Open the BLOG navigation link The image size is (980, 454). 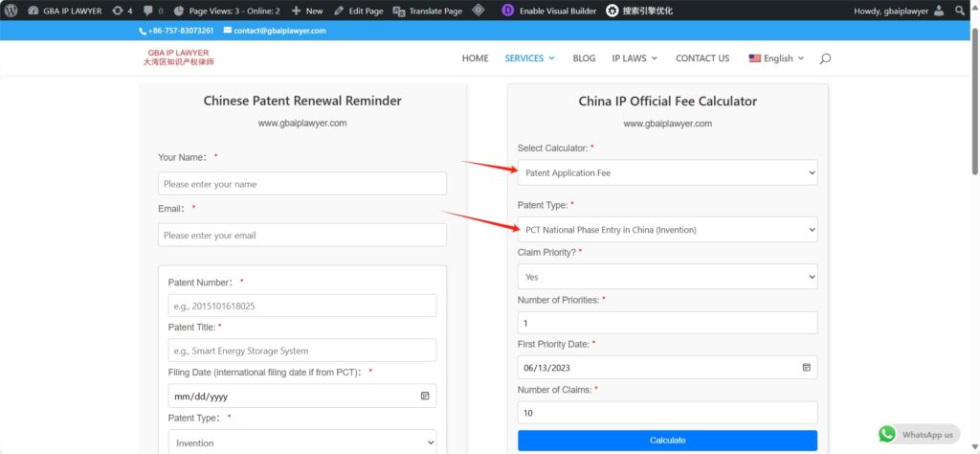point(584,58)
